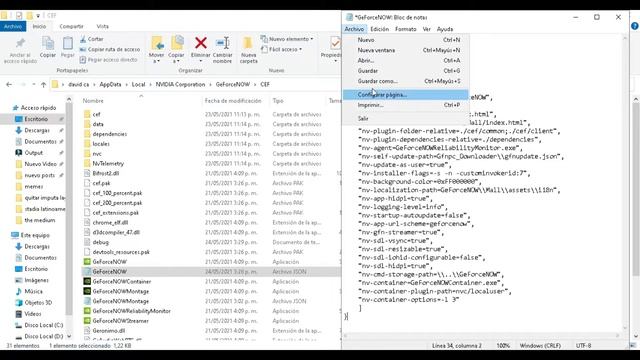Click AppData breadcrumb segment

point(110,84)
